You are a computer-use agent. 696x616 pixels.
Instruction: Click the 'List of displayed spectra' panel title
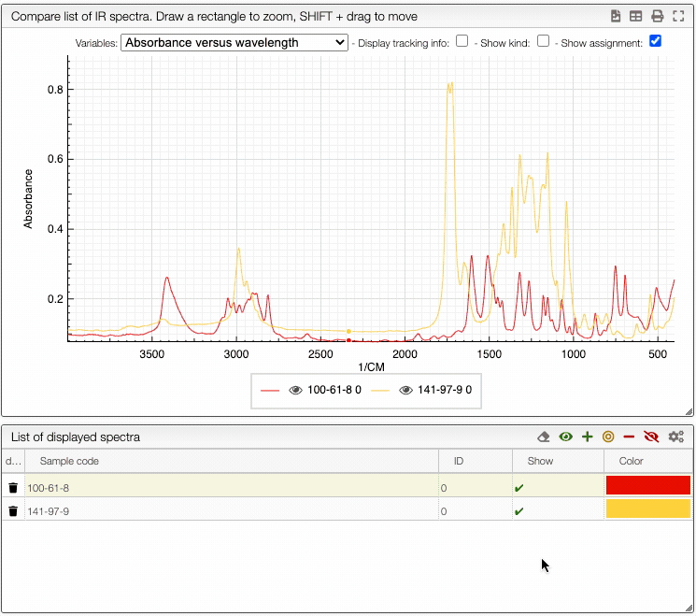click(76, 437)
